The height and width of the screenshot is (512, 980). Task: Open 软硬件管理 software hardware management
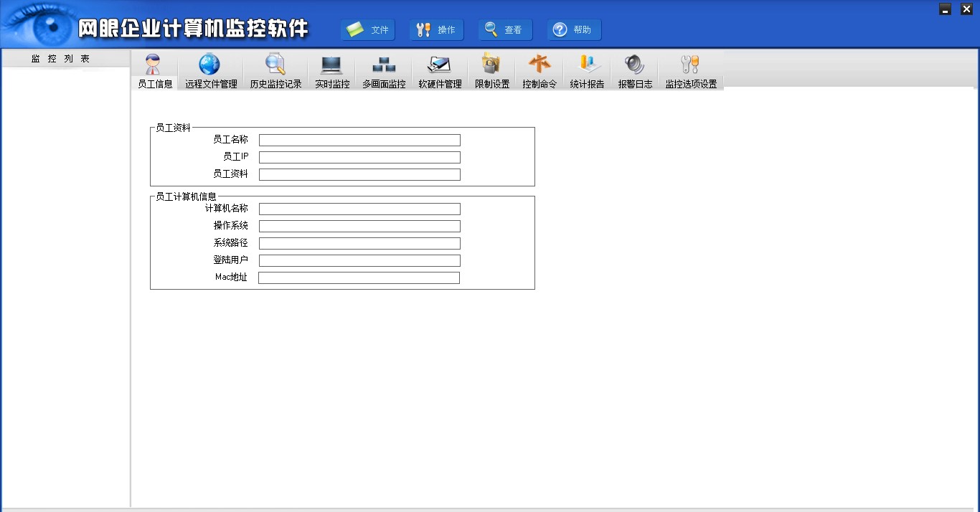[440, 70]
